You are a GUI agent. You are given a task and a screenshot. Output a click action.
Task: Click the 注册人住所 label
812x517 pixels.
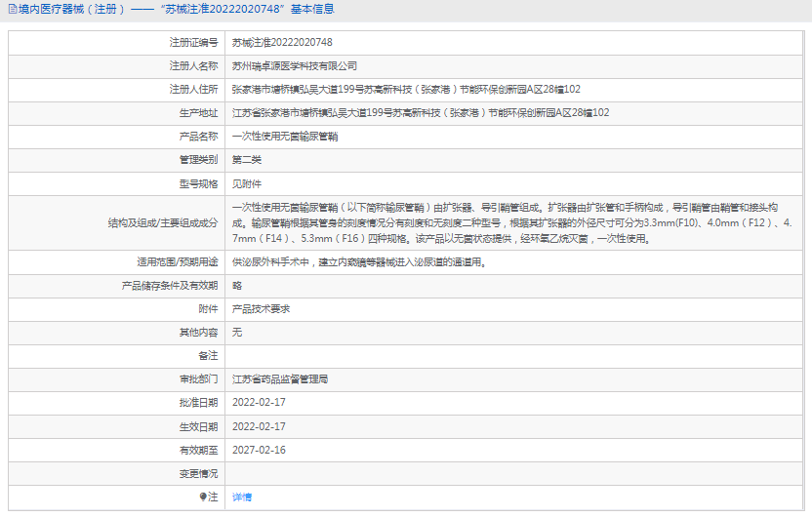tap(193, 90)
